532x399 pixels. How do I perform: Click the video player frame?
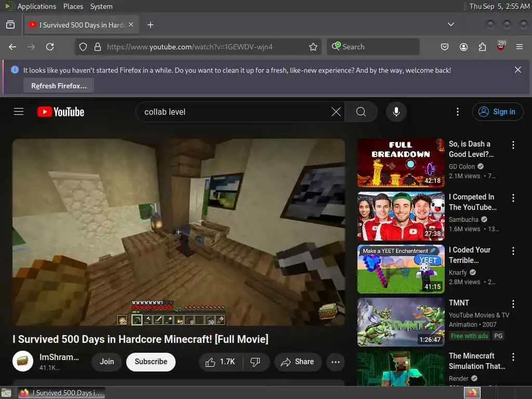179,232
